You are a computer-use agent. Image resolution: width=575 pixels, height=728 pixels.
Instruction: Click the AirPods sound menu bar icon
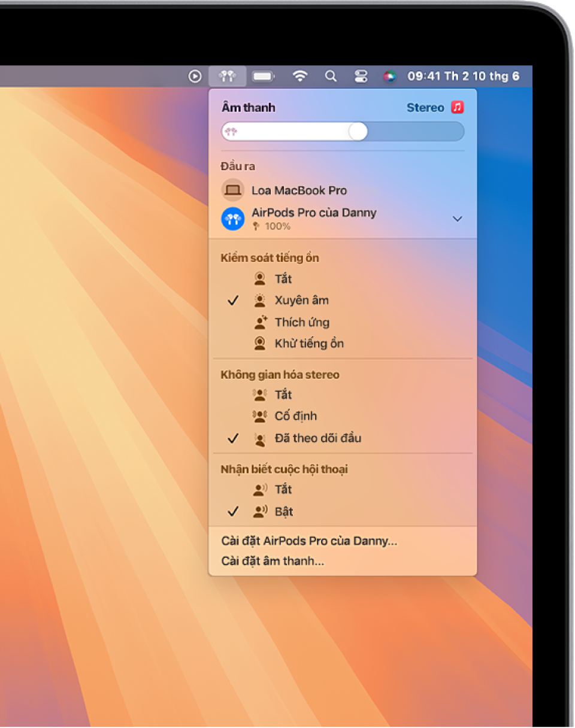click(227, 76)
